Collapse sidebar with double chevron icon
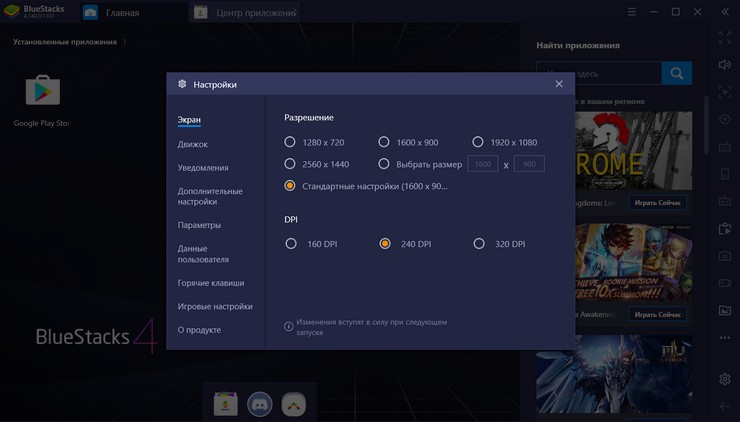 point(725,12)
